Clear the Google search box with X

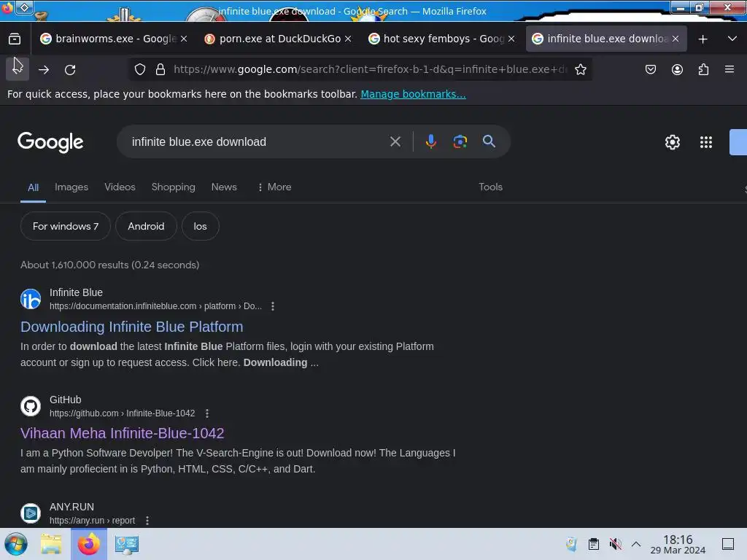(395, 141)
